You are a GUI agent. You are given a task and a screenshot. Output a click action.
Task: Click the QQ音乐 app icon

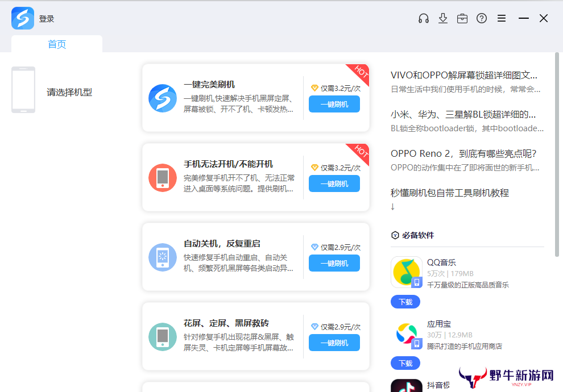[407, 272]
